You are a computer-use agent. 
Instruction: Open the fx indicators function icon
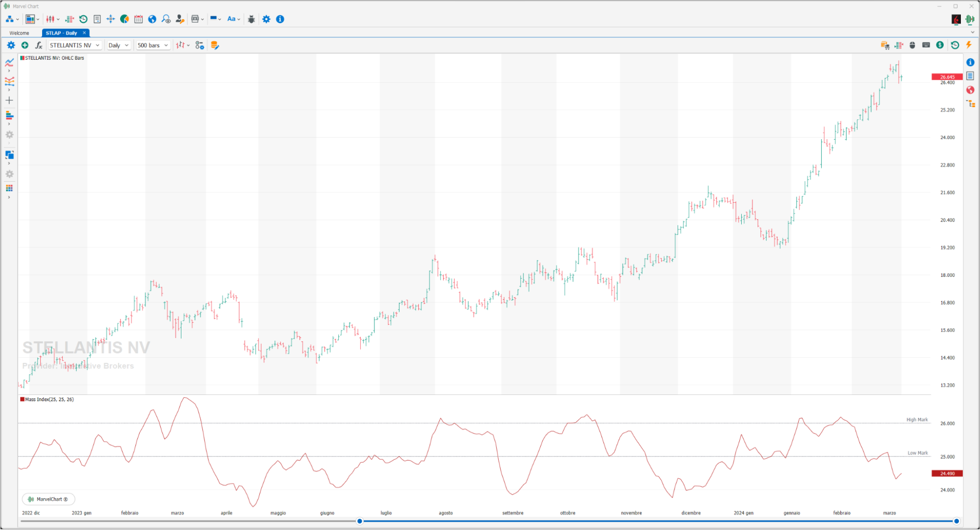pyautogui.click(x=39, y=45)
